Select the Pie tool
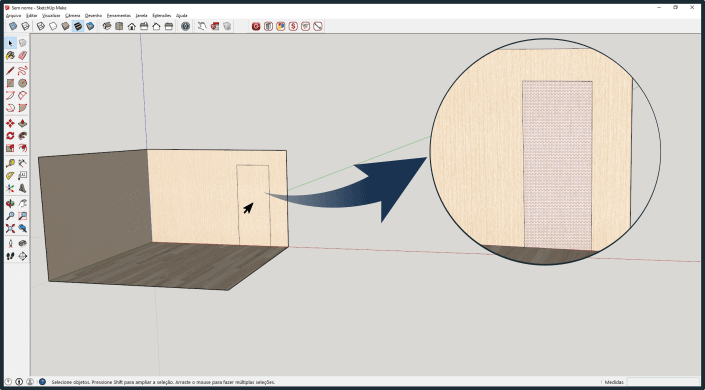 click(22, 108)
